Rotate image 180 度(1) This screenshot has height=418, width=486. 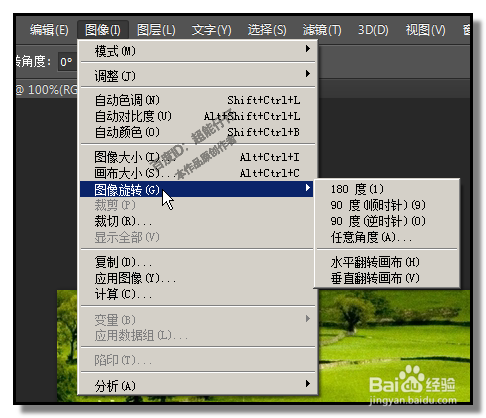pyautogui.click(x=387, y=189)
